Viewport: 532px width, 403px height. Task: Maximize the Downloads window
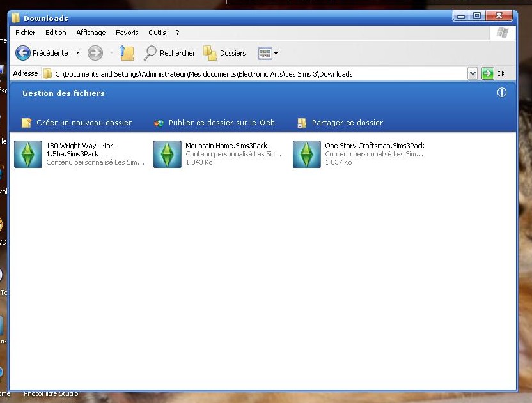pyautogui.click(x=477, y=15)
